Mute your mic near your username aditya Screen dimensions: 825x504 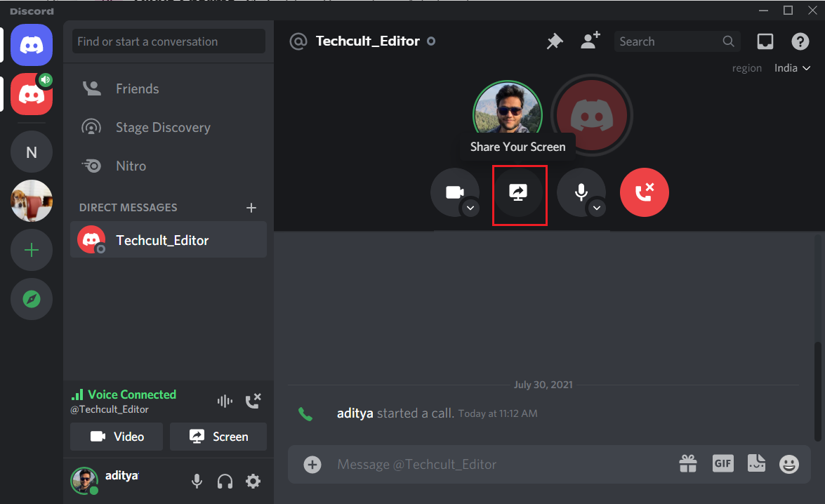pos(197,481)
